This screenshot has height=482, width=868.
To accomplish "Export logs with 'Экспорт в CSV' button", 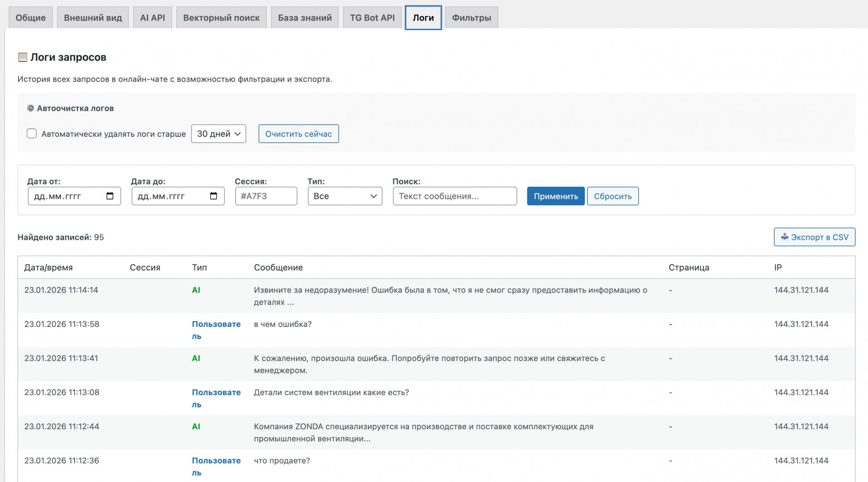I will (x=815, y=237).
